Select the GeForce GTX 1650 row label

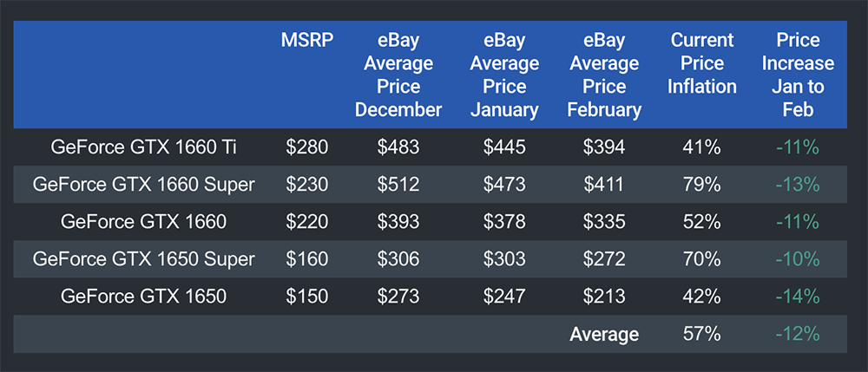(x=143, y=297)
